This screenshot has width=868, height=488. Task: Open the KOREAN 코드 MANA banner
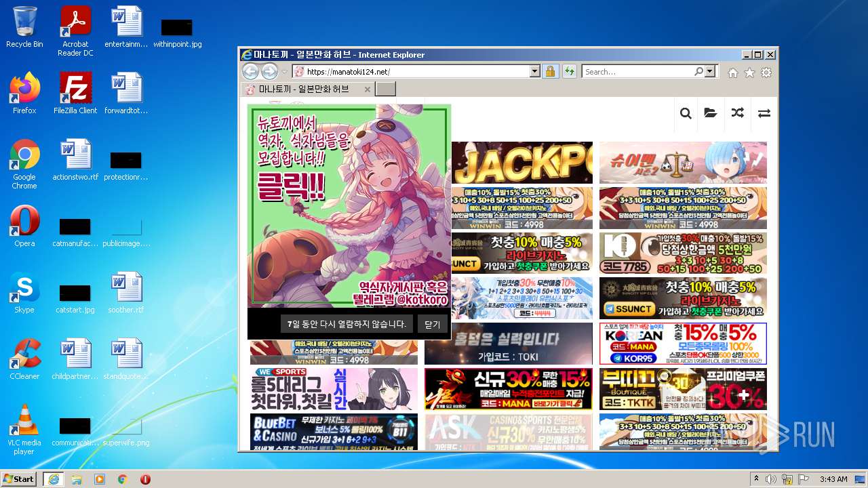point(683,344)
